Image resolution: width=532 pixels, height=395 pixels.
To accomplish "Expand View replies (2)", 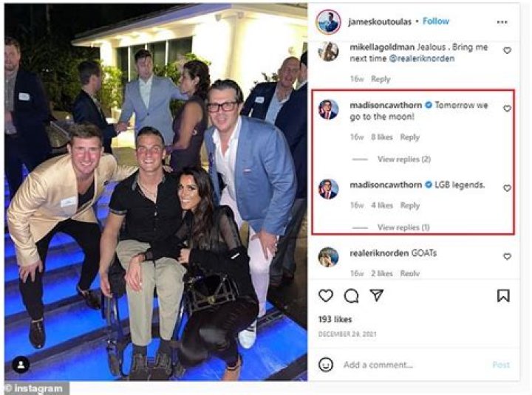I will point(403,159).
